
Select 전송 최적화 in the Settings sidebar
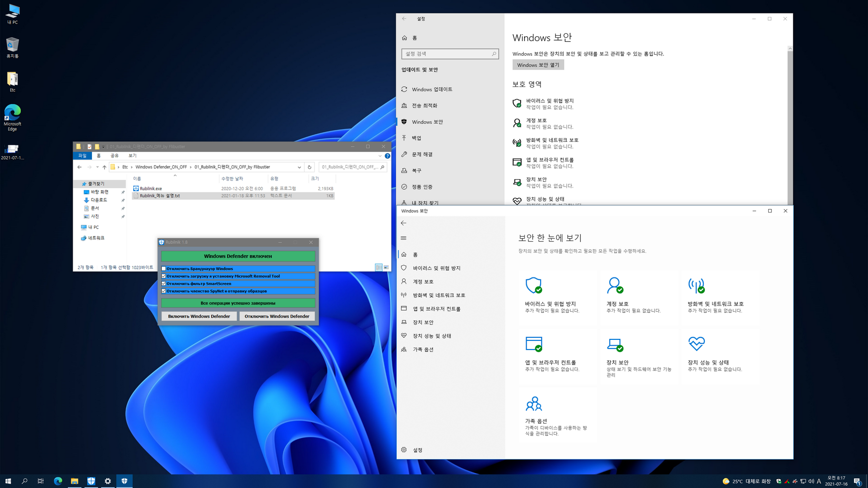[x=450, y=106]
